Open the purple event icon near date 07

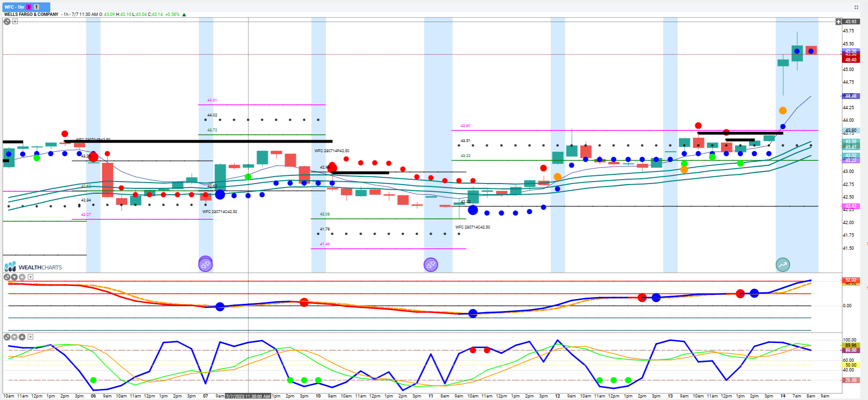(205, 264)
